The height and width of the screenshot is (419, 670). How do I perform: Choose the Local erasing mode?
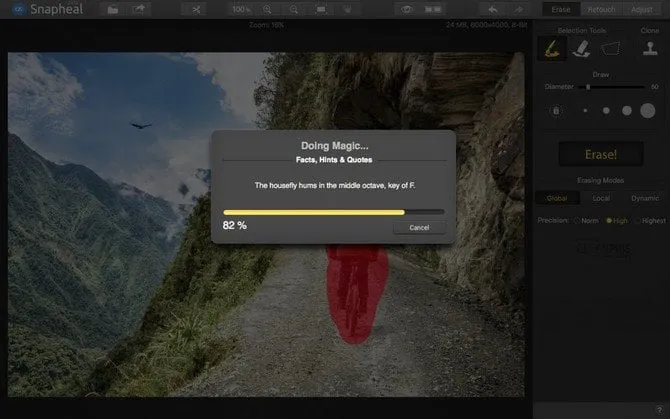point(601,198)
